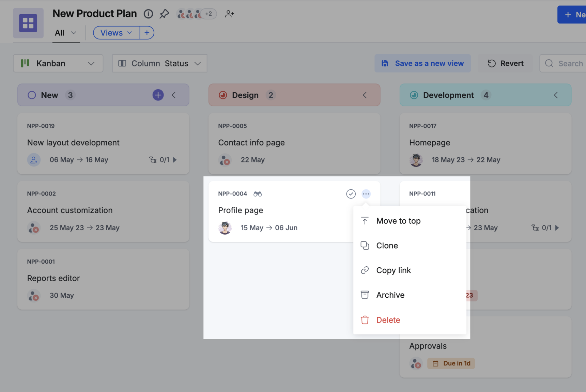Pin the New Product Plan project
This screenshot has height=392, width=586.
point(164,14)
